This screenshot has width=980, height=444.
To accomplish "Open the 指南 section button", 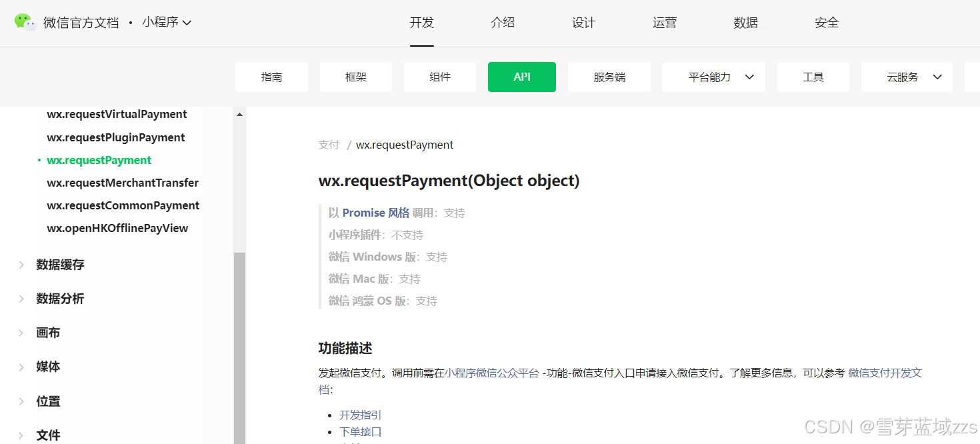I will click(272, 77).
